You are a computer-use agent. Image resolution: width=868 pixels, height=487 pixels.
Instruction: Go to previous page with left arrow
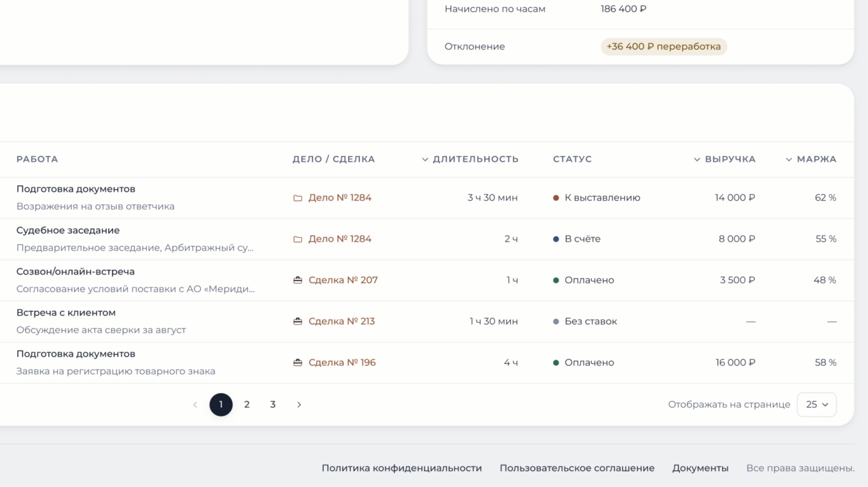click(x=195, y=405)
